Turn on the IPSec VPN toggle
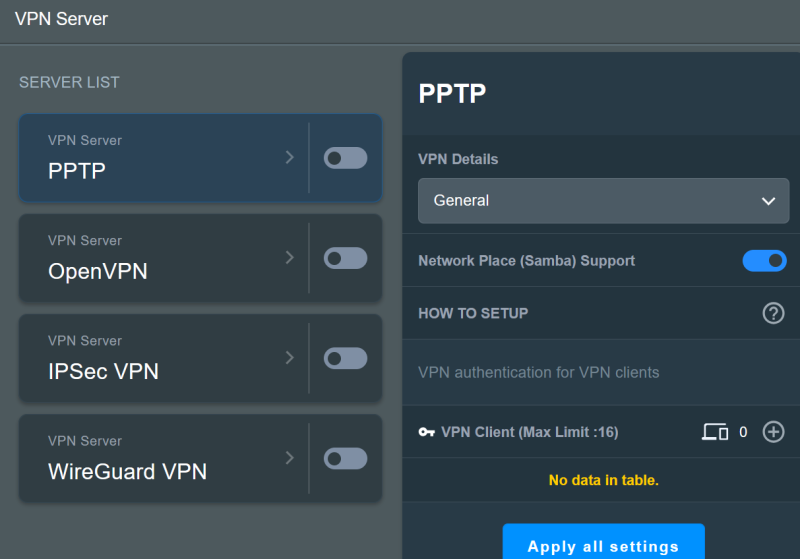800x559 pixels. 345,358
